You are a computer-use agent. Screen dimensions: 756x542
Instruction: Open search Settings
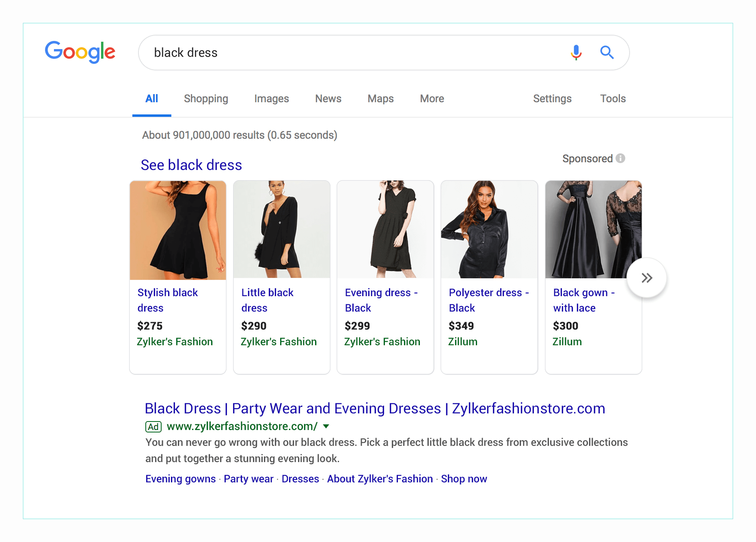click(x=552, y=99)
